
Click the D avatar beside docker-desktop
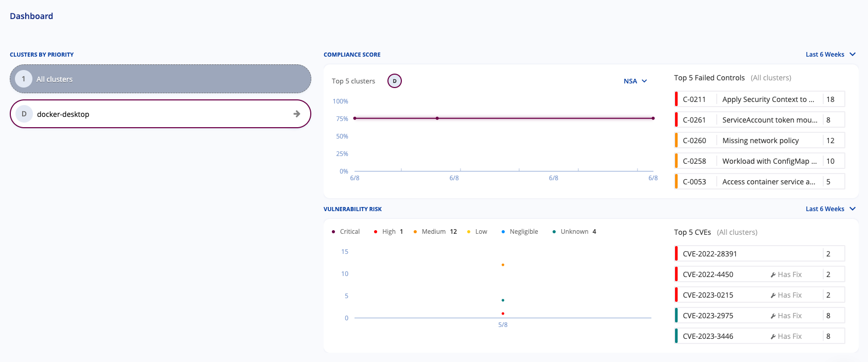[x=24, y=114]
